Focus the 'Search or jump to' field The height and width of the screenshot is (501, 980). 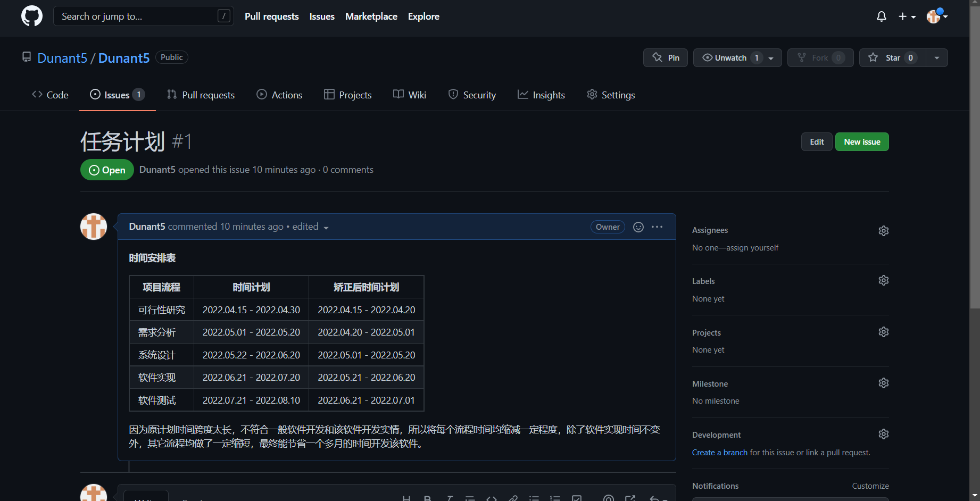click(x=144, y=16)
